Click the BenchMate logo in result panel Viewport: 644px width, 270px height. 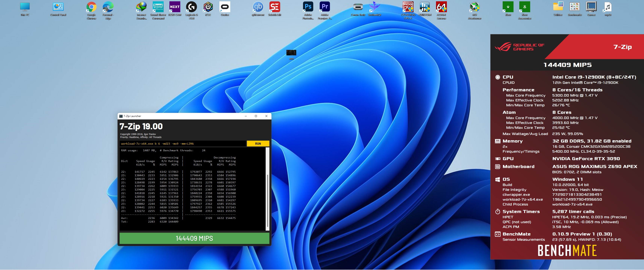[567, 250]
